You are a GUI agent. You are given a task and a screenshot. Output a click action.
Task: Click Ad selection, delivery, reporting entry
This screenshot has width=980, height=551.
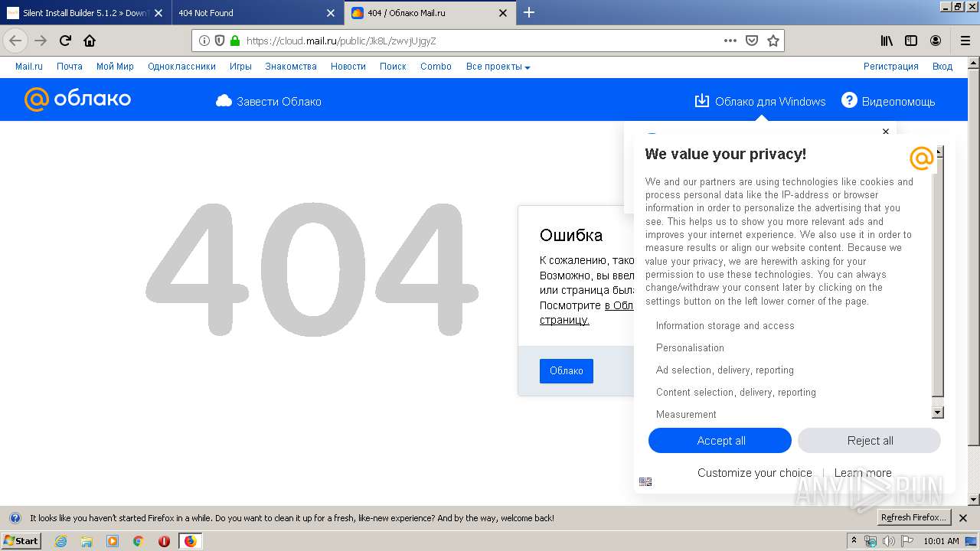click(724, 370)
